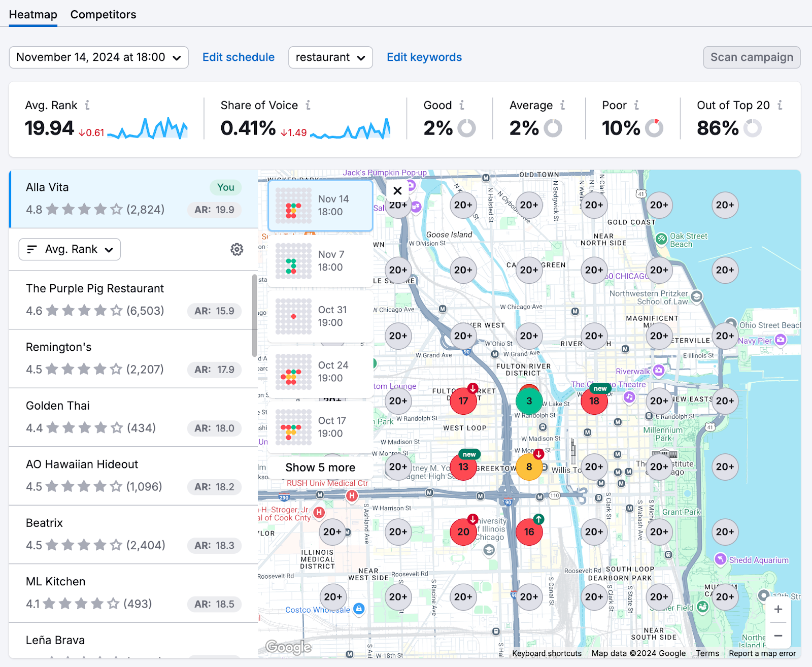The image size is (812, 667).
Task: Switch to the Competitors tab
Action: [x=103, y=14]
